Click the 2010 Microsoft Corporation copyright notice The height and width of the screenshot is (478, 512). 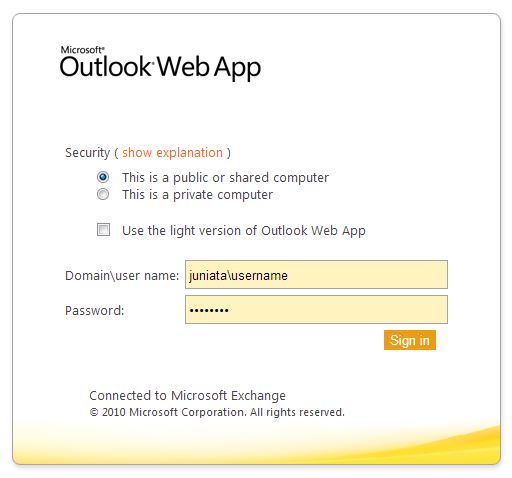tap(217, 412)
